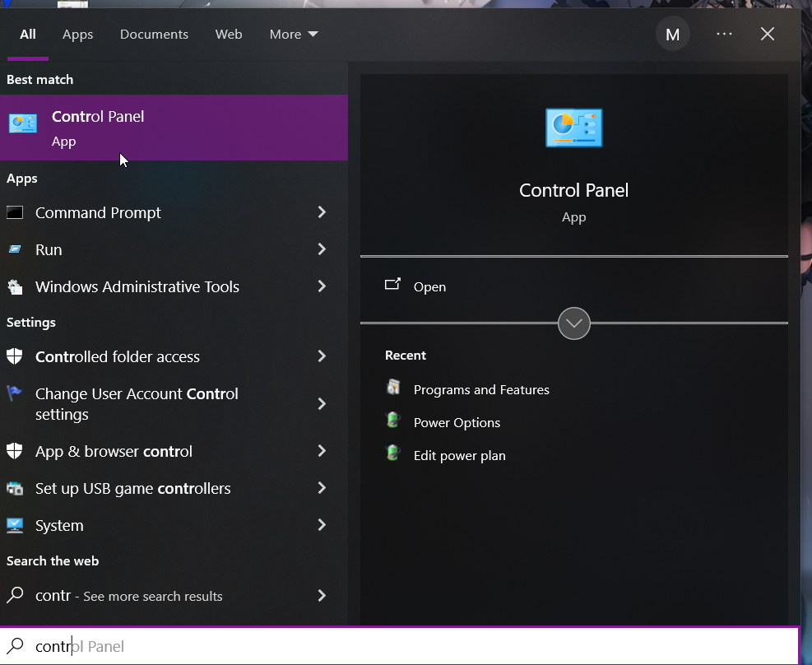Click the Windows Administrative Tools icon
Viewport: 812px width, 665px height.
pos(15,286)
